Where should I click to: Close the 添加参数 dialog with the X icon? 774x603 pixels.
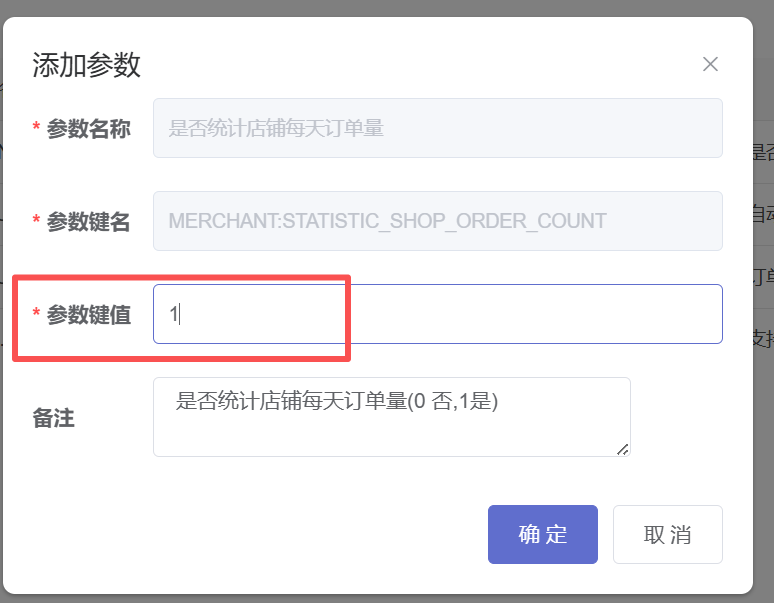(x=710, y=64)
